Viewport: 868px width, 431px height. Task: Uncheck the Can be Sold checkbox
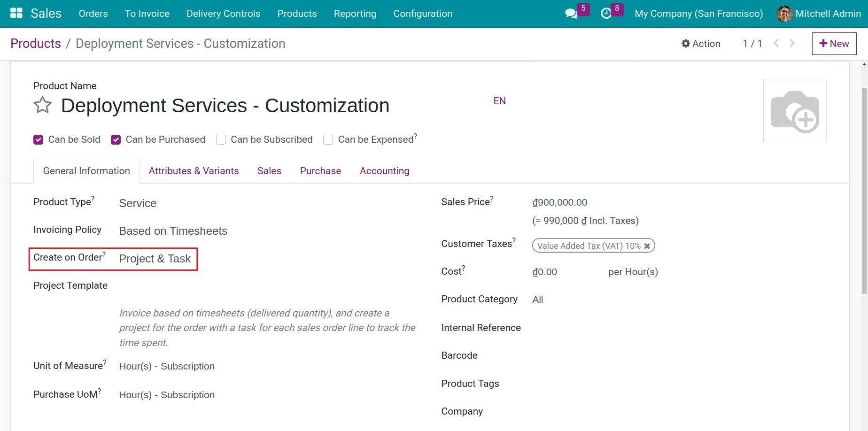[38, 139]
